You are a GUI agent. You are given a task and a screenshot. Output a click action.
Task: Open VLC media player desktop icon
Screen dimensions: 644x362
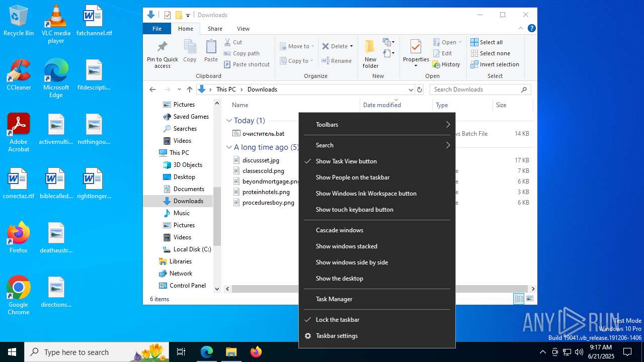pos(56,24)
